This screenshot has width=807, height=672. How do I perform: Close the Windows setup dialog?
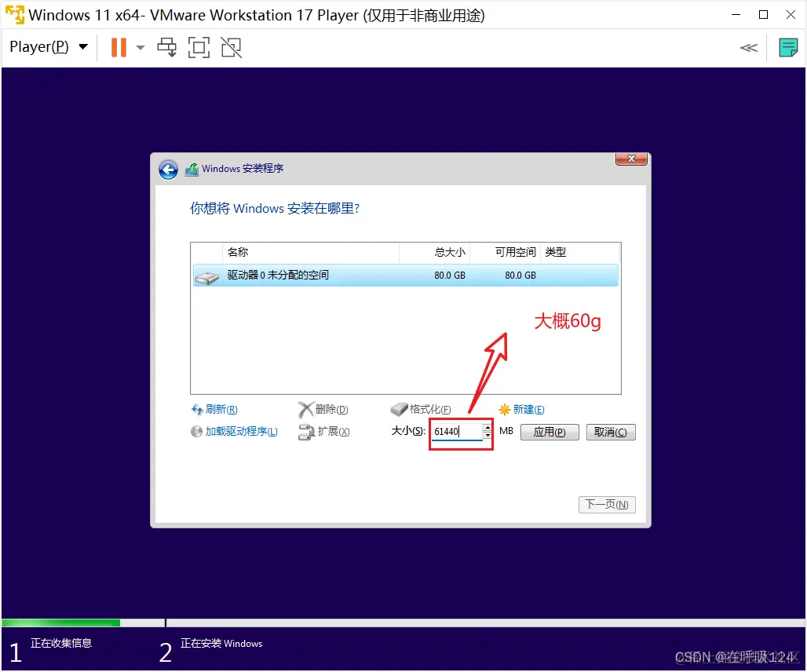pyautogui.click(x=631, y=159)
